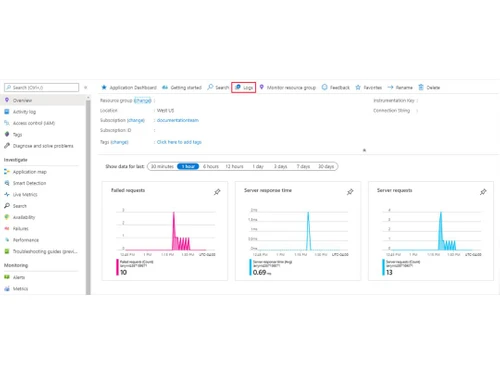Open the Server requests chart
This screenshot has height=375, width=500.
click(x=431, y=231)
